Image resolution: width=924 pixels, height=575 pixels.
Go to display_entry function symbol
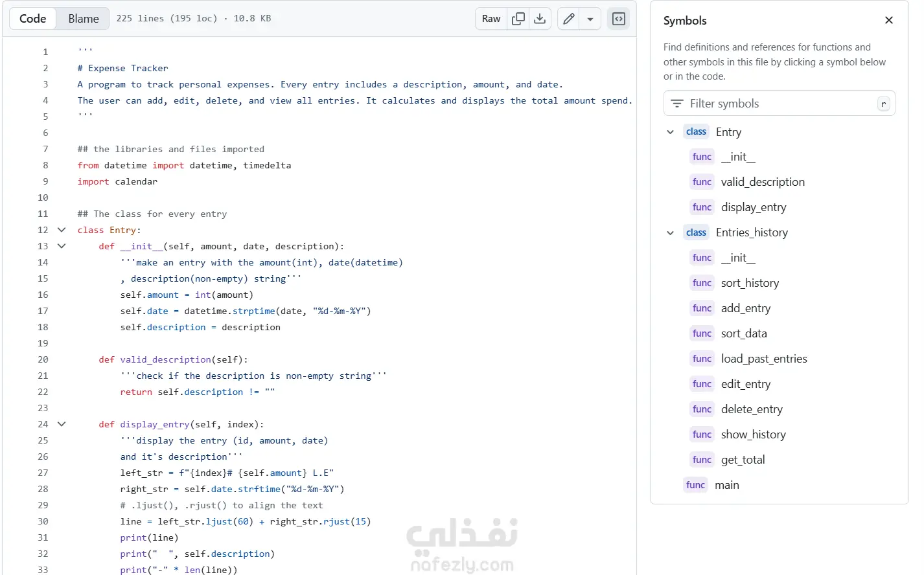(754, 207)
